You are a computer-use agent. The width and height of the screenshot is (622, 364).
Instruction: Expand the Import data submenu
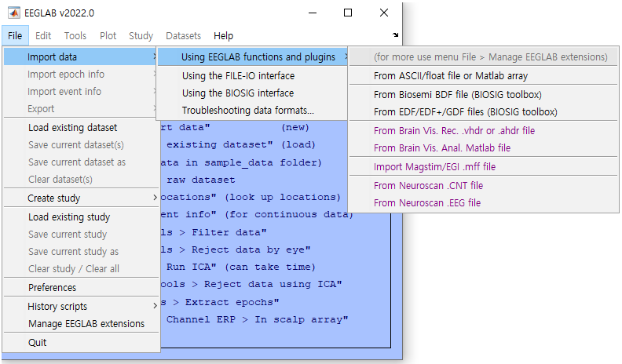pyautogui.click(x=81, y=57)
